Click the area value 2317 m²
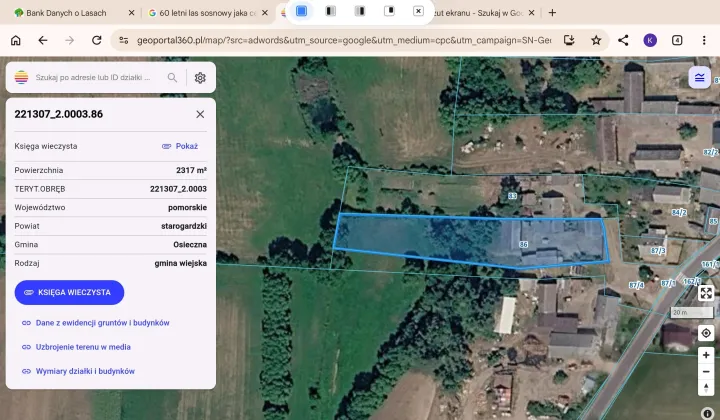The height and width of the screenshot is (420, 720). pyautogui.click(x=191, y=170)
